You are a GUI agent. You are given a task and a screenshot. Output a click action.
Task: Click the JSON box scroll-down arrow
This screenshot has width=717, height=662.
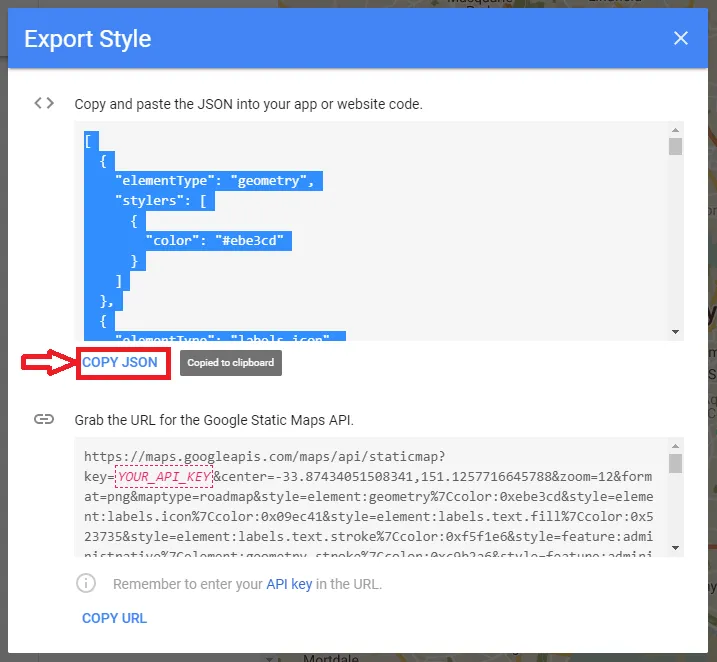pyautogui.click(x=676, y=332)
